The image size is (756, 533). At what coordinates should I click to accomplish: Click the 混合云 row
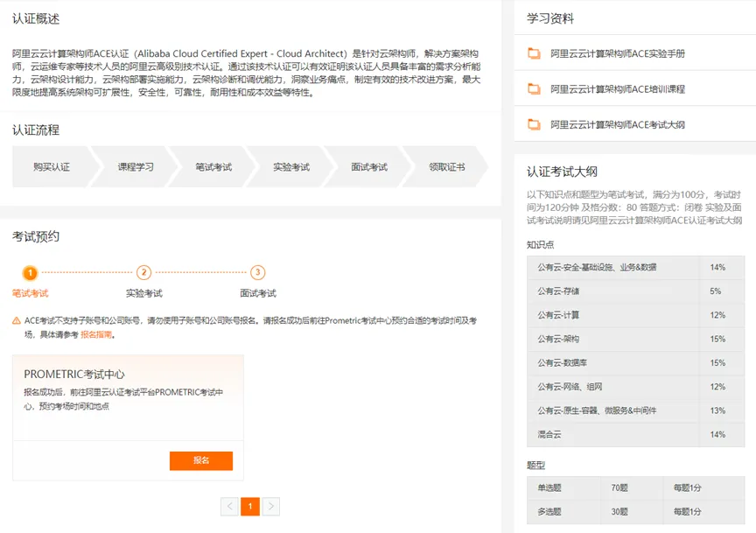point(636,435)
